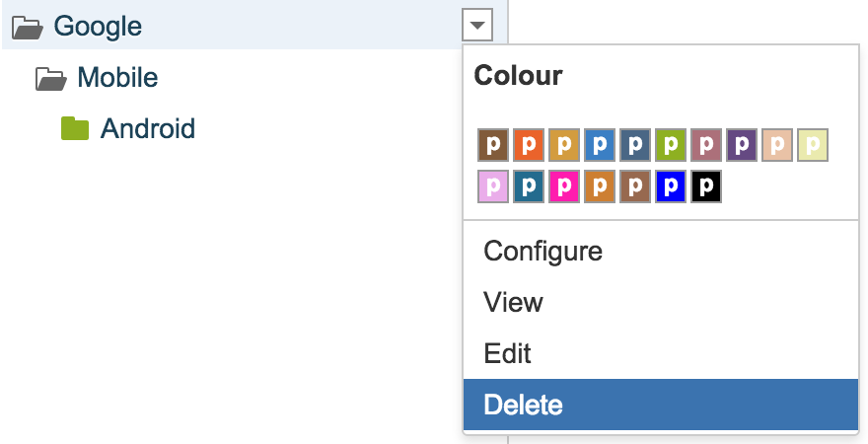
Task: Click the folder icon next to Mobile
Action: [50, 77]
